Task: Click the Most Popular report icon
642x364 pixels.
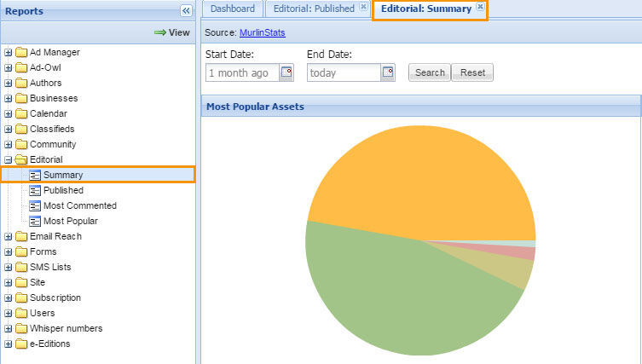Action: (x=35, y=221)
